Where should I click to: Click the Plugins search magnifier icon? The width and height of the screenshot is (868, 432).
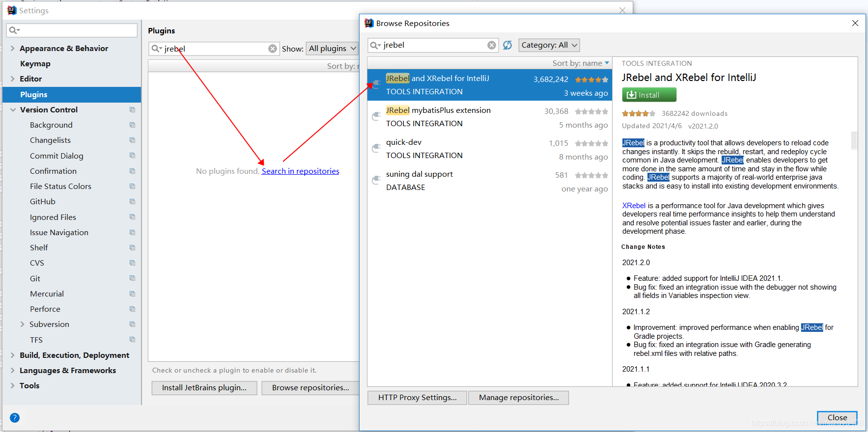pyautogui.click(x=156, y=49)
